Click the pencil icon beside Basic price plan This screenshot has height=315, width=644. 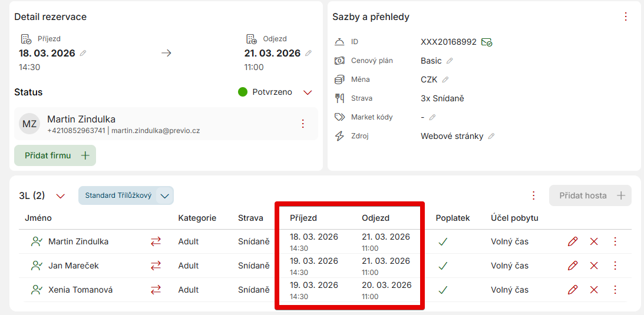[450, 61]
